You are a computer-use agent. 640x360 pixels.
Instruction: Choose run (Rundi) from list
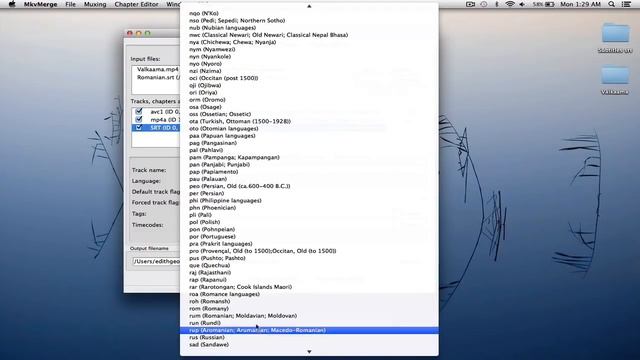(x=309, y=323)
